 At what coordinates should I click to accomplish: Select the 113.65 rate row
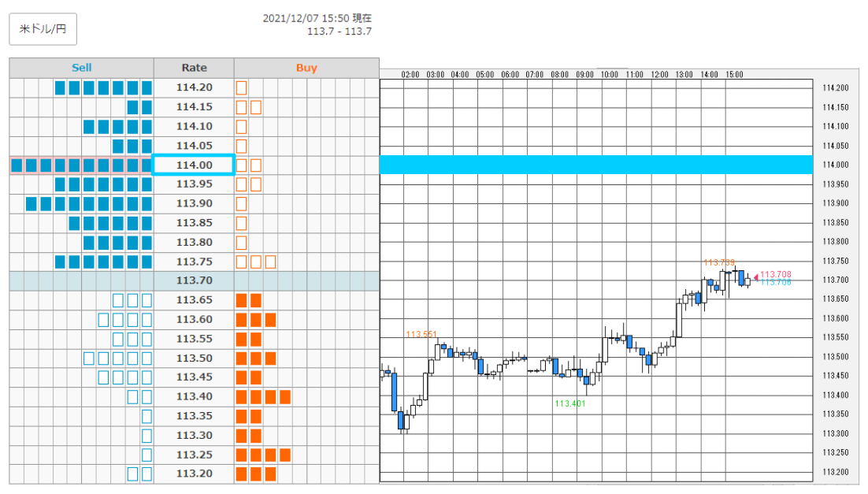click(x=194, y=300)
